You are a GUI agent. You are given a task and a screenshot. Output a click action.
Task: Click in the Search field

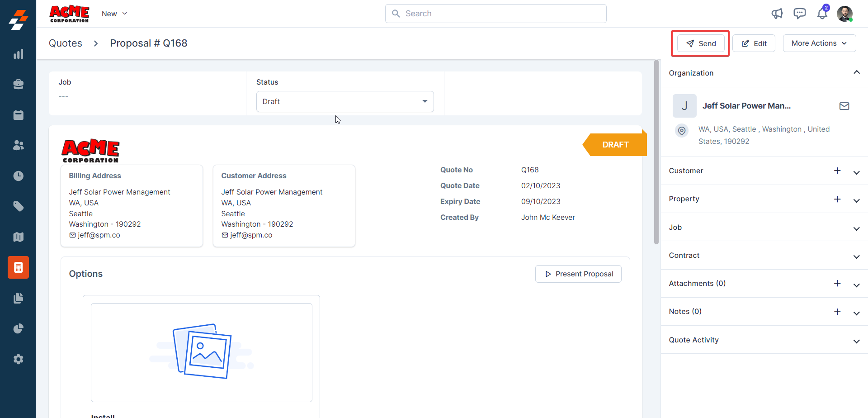coord(495,14)
